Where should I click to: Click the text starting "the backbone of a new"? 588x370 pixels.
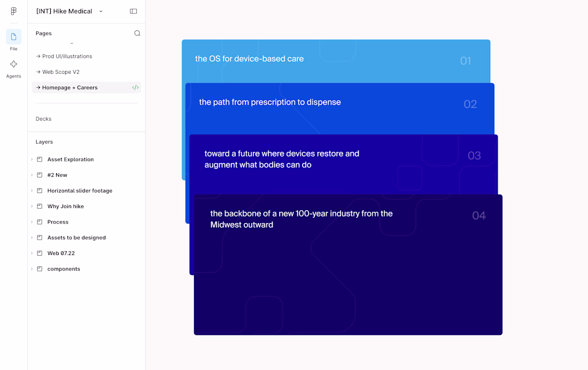tap(301, 219)
